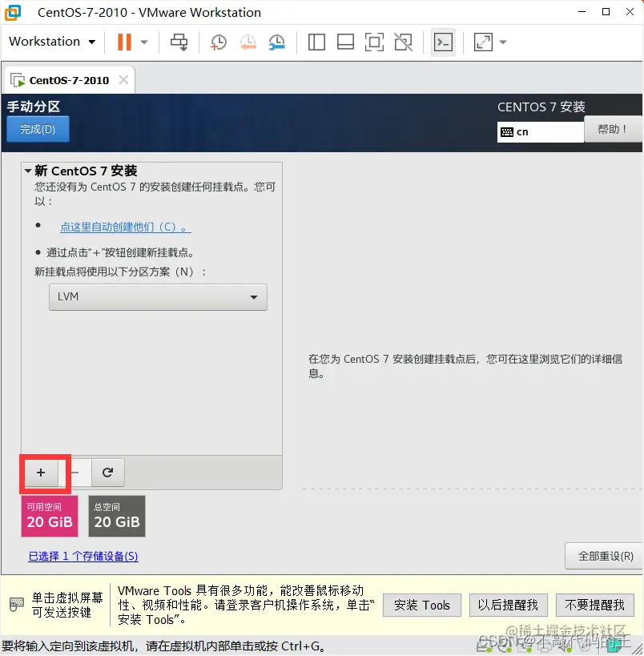
Task: Revert to previous snapshot icon
Action: point(248,42)
